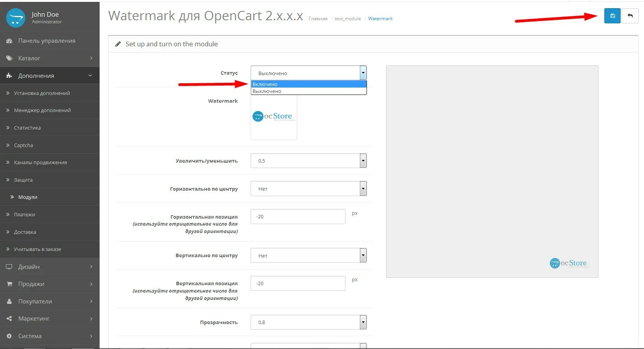Click the shopping cart icon beside Продажи

pos(9,284)
